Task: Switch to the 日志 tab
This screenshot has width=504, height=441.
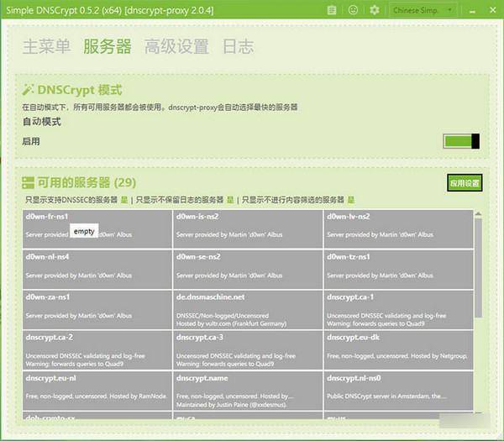Action: pos(238,46)
